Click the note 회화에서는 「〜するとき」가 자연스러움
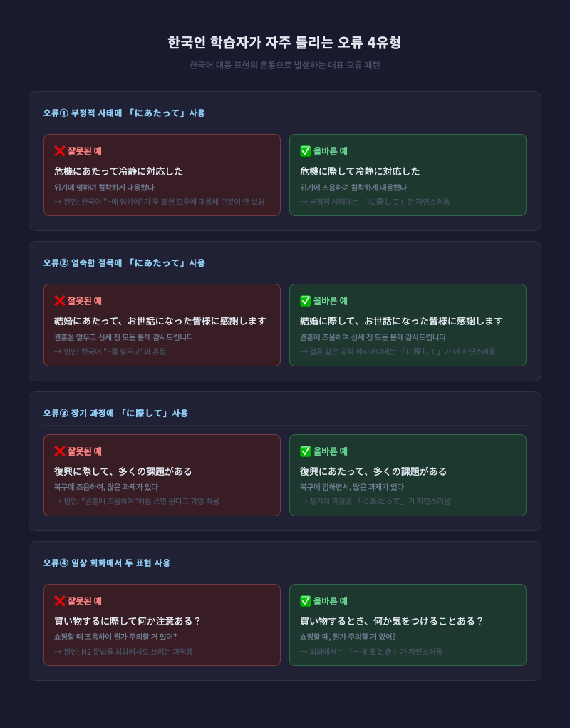The height and width of the screenshot is (728, 570). click(371, 652)
